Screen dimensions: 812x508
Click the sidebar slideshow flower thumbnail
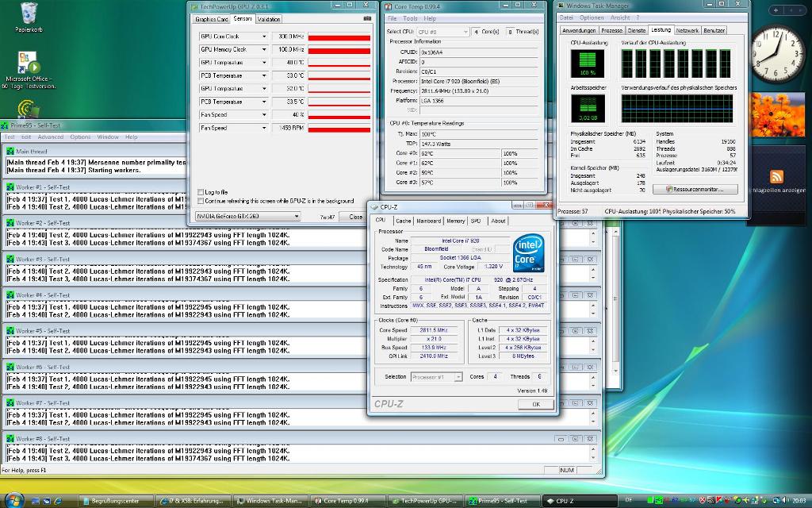click(777, 114)
